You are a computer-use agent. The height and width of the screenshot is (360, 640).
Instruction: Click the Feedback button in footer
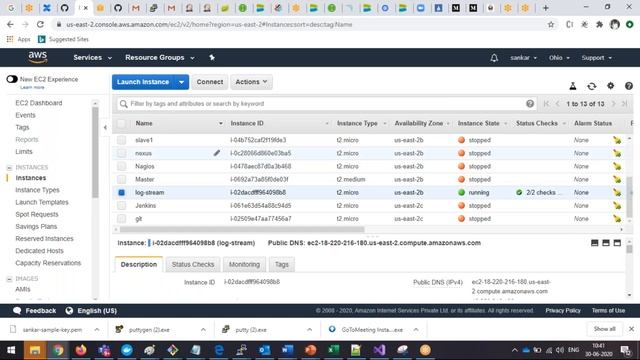pos(35,311)
